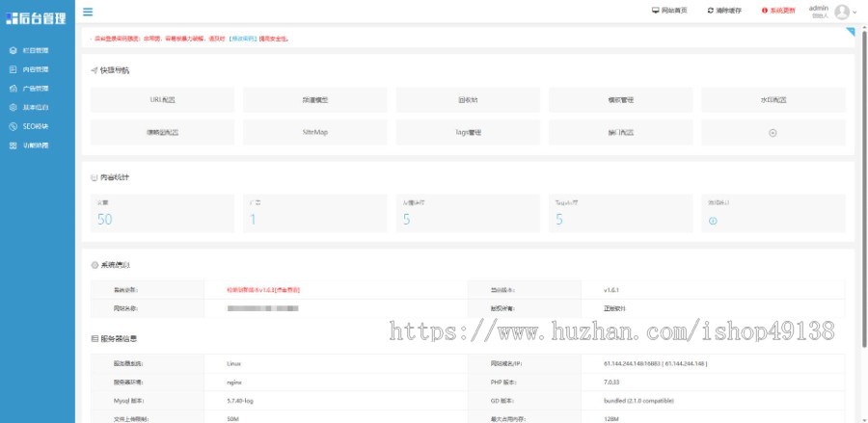Click the red 系统更新 link

tap(778, 11)
